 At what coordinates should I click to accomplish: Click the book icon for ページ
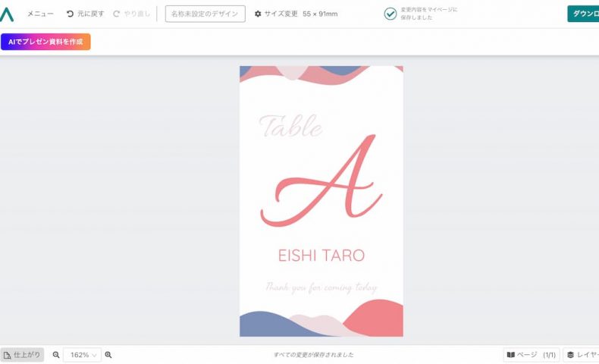(x=511, y=355)
